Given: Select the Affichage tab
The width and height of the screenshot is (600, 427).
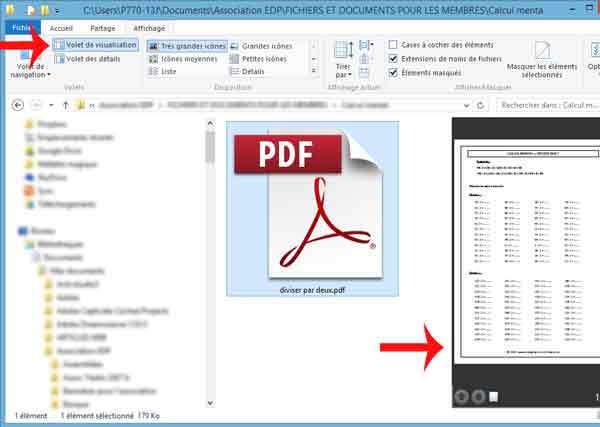Looking at the screenshot, I should 149,28.
